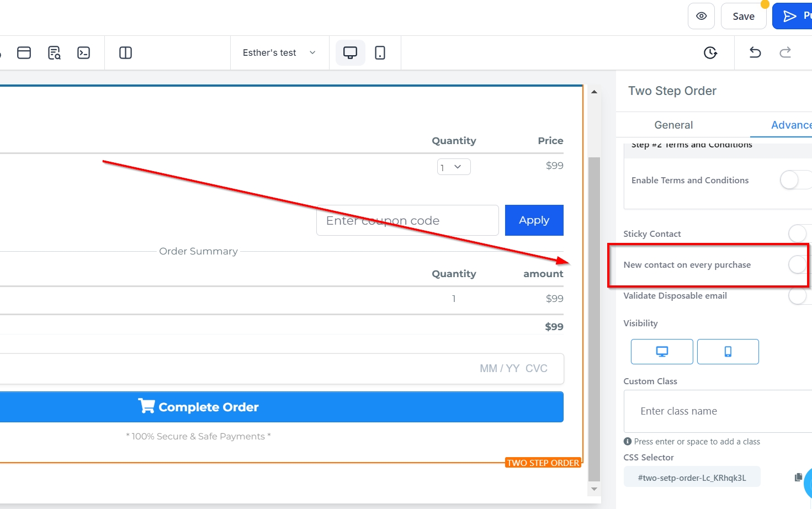Copy the CSS selector to clipboard
Screen dimensions: 812x509
pyautogui.click(x=798, y=477)
